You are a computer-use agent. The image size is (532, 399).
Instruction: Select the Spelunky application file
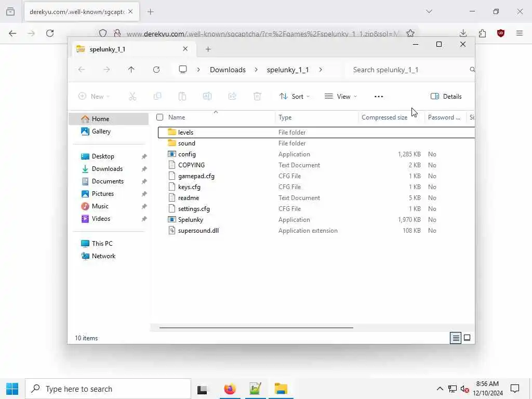(316, 220)
